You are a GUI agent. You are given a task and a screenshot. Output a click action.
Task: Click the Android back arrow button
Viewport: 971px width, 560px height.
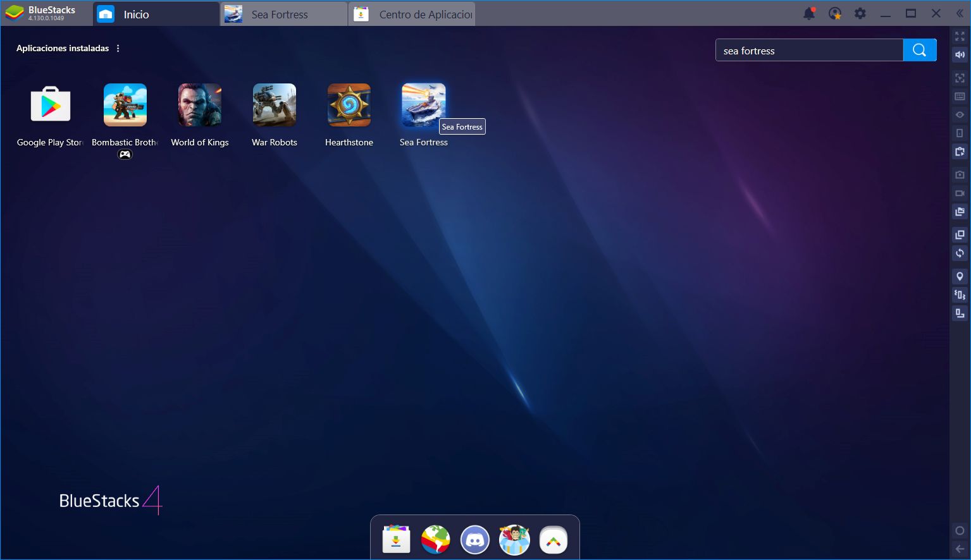(x=960, y=549)
